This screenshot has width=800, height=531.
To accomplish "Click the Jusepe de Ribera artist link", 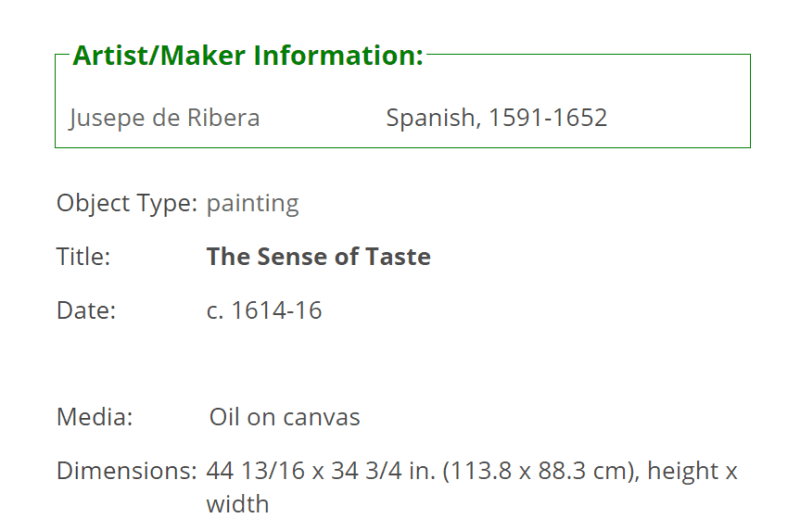I will (164, 118).
